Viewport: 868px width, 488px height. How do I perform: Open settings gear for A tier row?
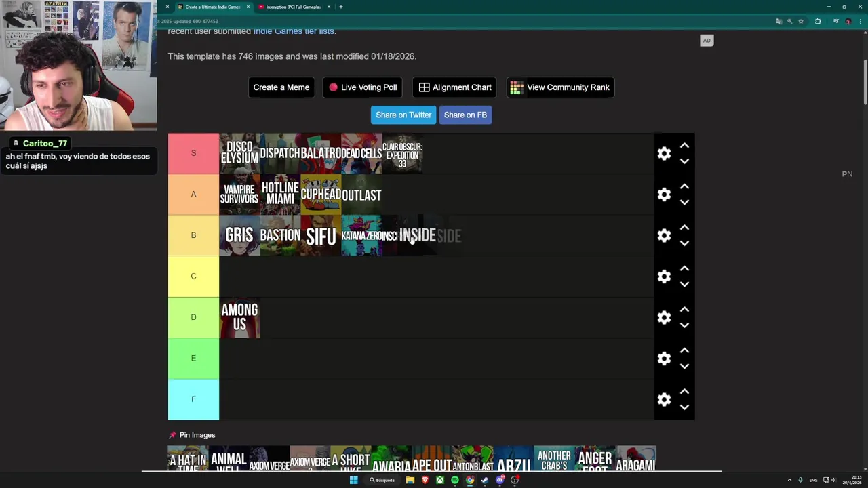tap(664, 195)
